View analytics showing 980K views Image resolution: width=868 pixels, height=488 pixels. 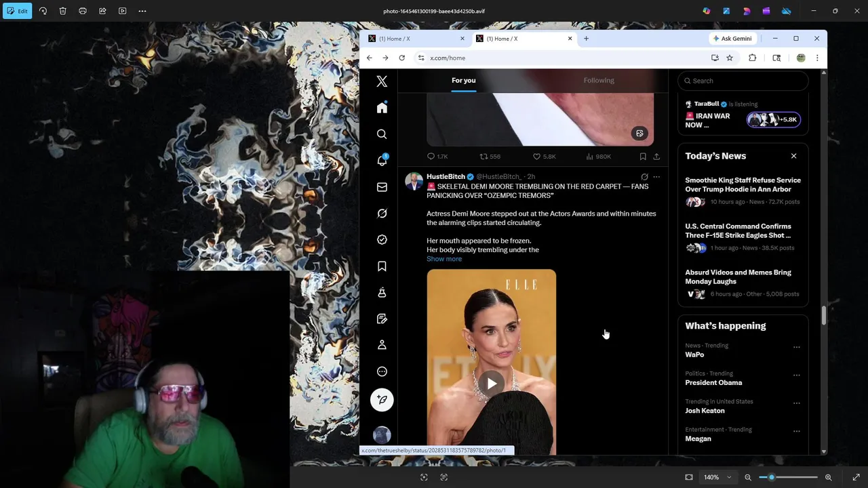(598, 157)
